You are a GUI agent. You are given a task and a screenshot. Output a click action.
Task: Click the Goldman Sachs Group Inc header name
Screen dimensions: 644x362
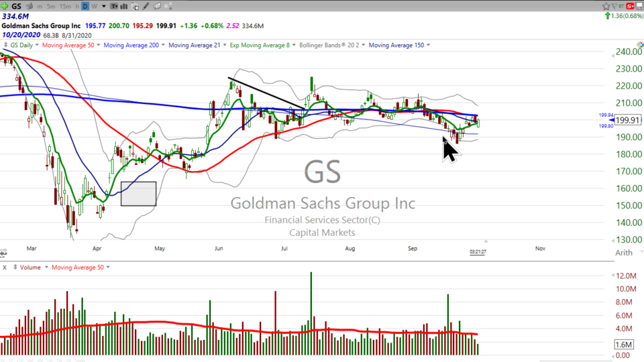point(41,25)
